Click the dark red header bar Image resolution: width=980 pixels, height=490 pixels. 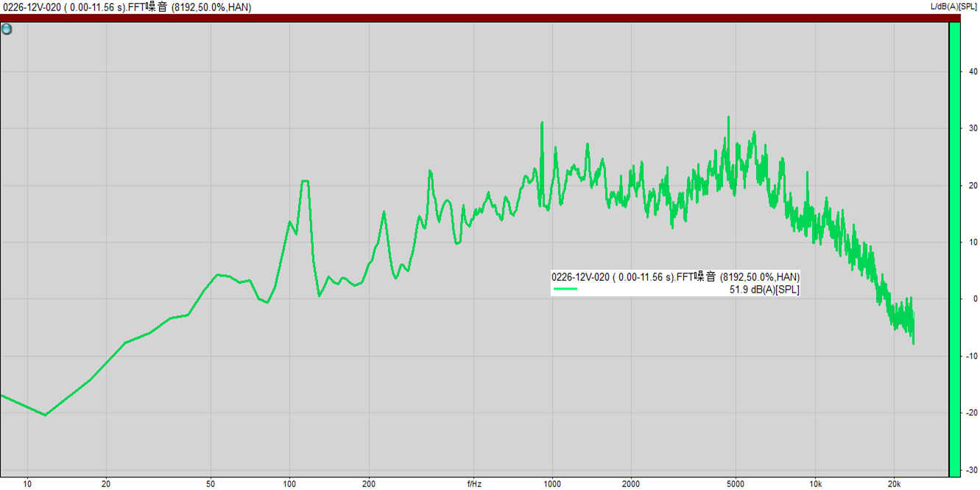471,18
